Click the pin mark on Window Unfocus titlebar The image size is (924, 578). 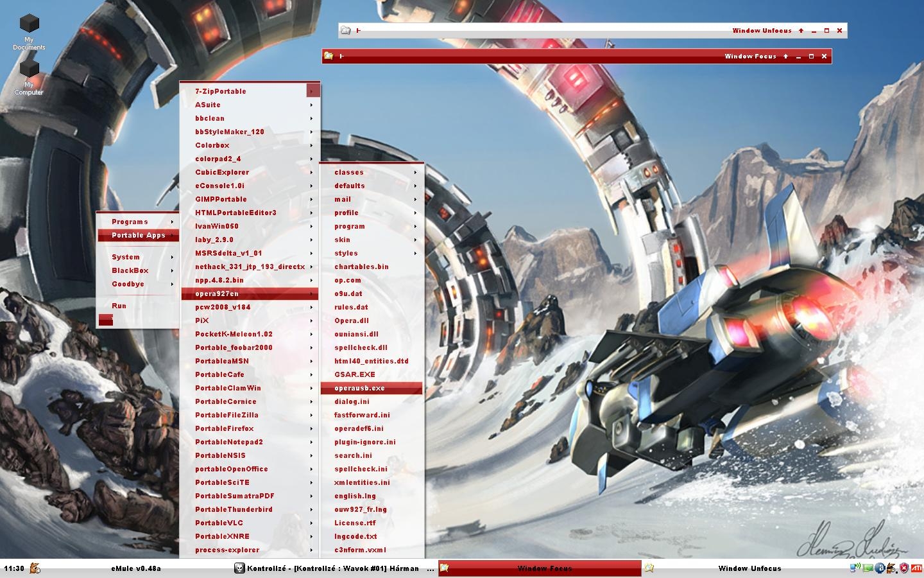coord(358,31)
